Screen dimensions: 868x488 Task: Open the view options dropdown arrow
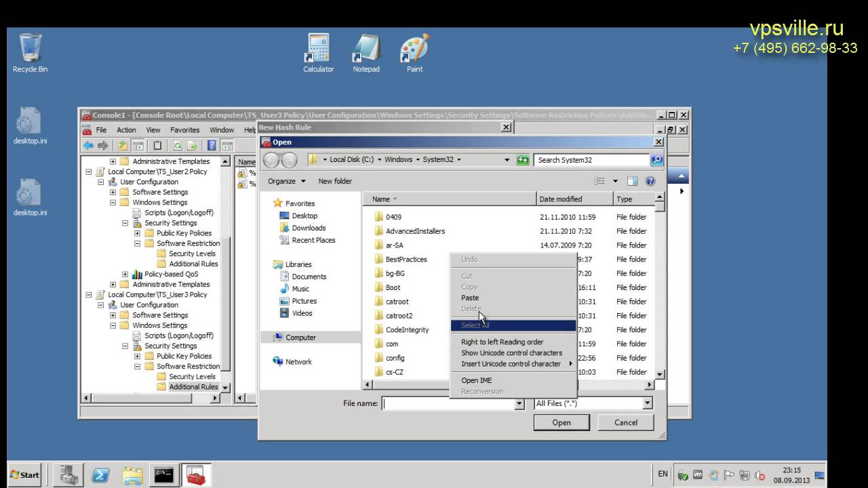pos(616,181)
